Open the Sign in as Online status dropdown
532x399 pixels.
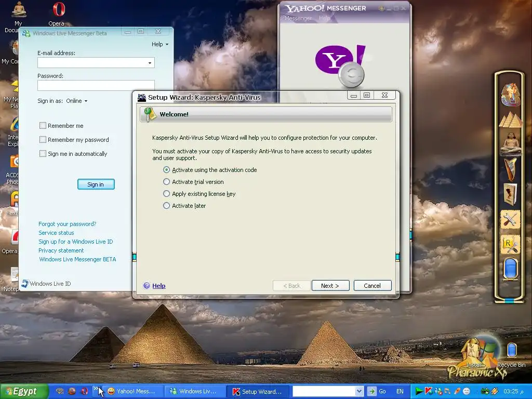pyautogui.click(x=77, y=101)
